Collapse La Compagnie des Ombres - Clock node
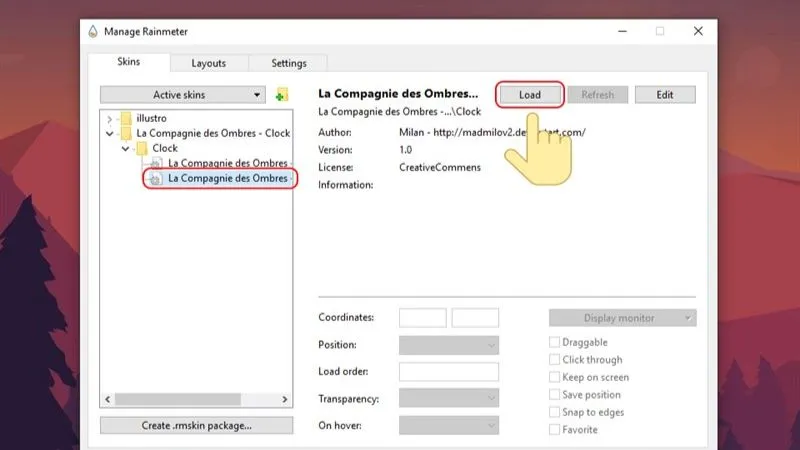 [109, 134]
